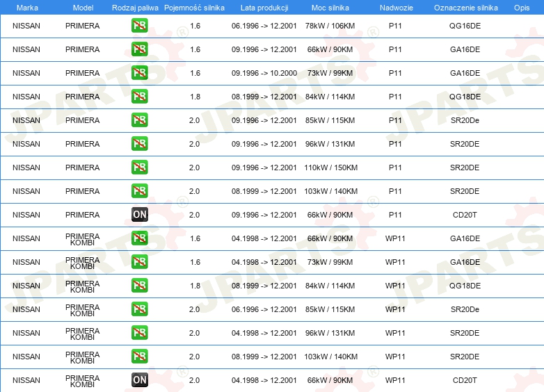Select the WP11 body cell in the CD20T row

click(395, 380)
